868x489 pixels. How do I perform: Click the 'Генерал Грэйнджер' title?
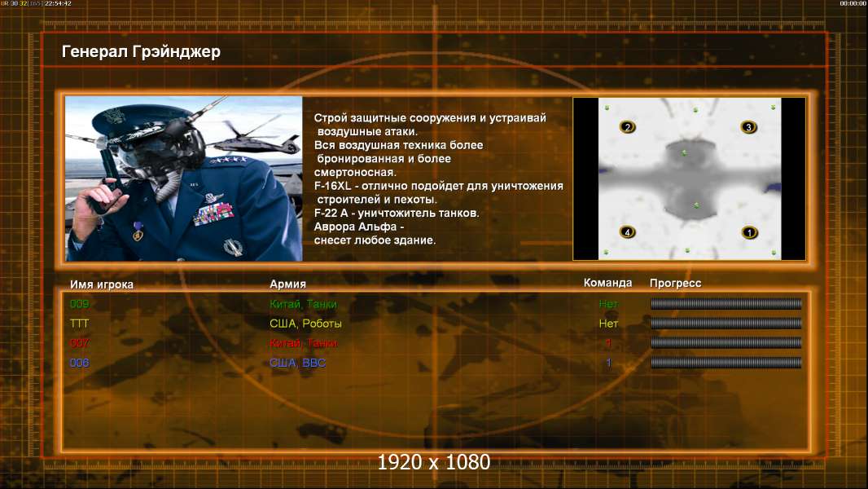[141, 51]
